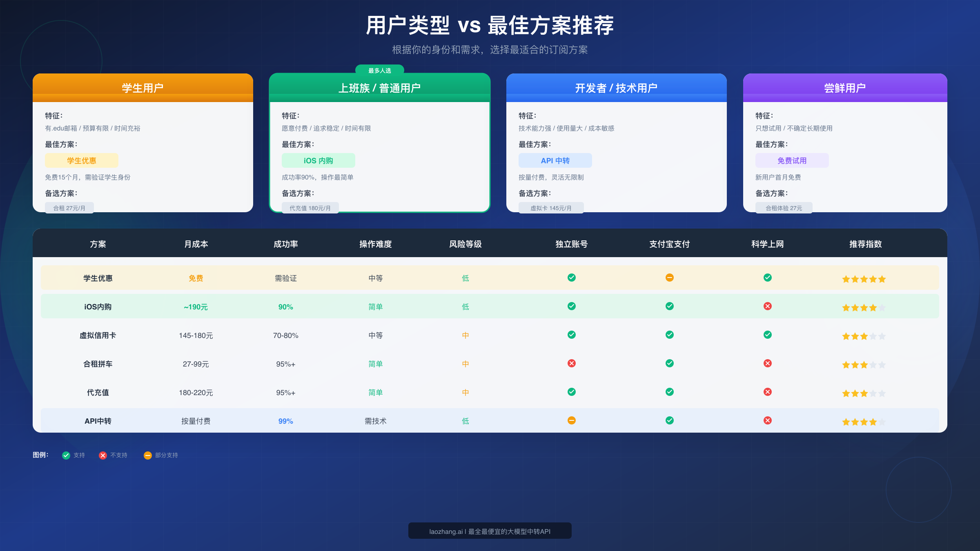Toggle the 科学上网 check for 学生优惠
Viewport: 980px width, 551px height.
(767, 278)
